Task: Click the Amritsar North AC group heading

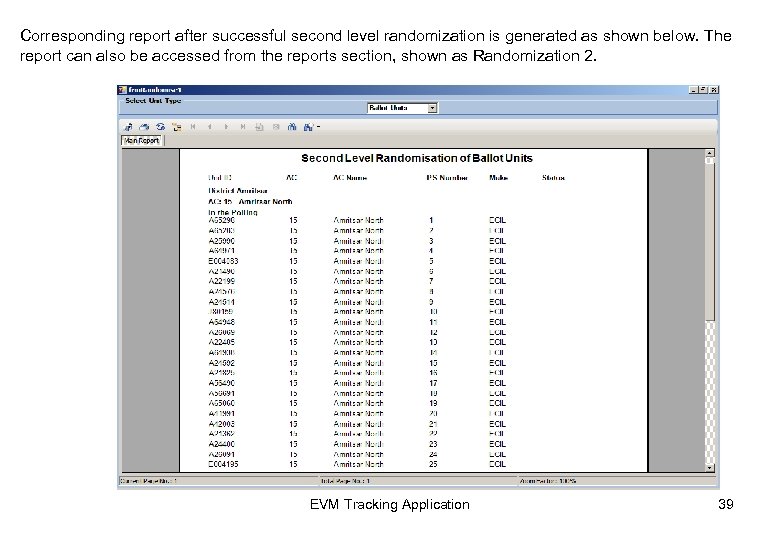Action: [x=250, y=201]
